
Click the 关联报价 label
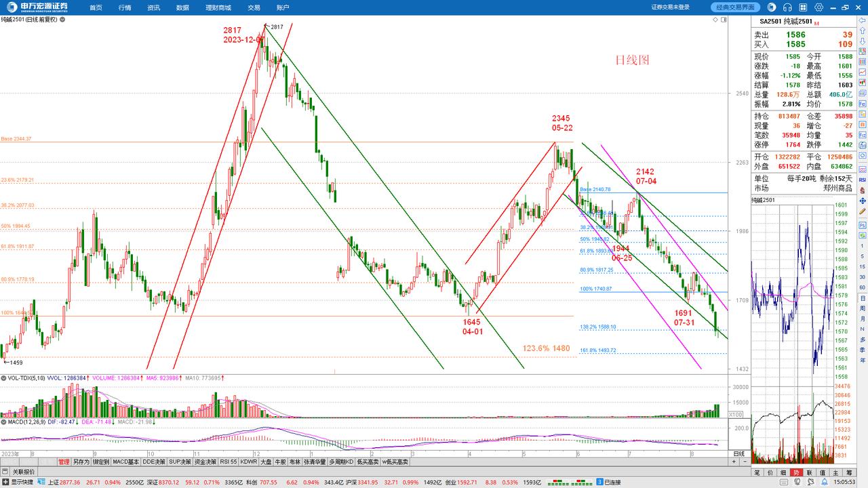[23, 472]
